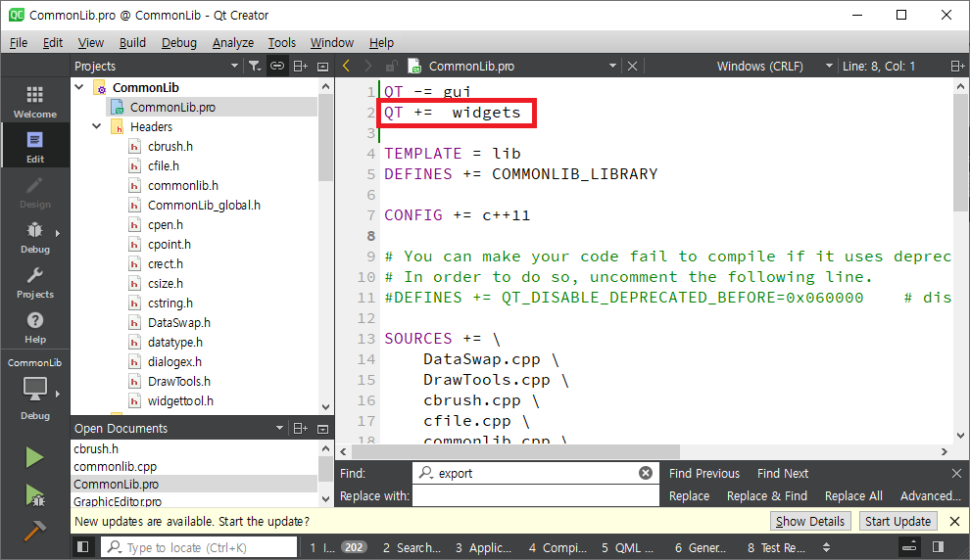Open the open-files dropdown for CommonLib.pro

click(x=612, y=67)
